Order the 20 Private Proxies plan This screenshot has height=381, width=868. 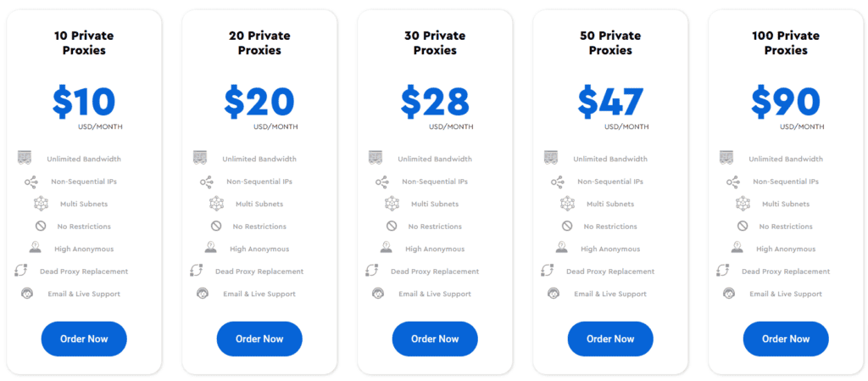point(259,339)
